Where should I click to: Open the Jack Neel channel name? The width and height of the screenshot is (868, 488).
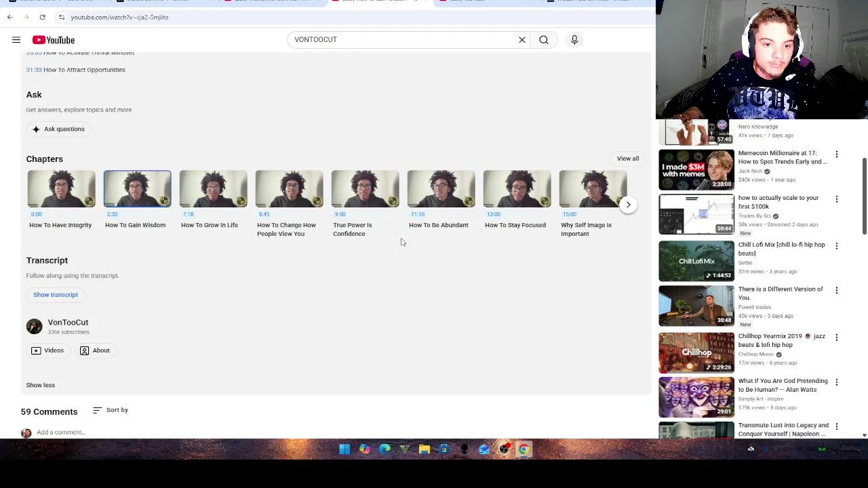point(750,171)
